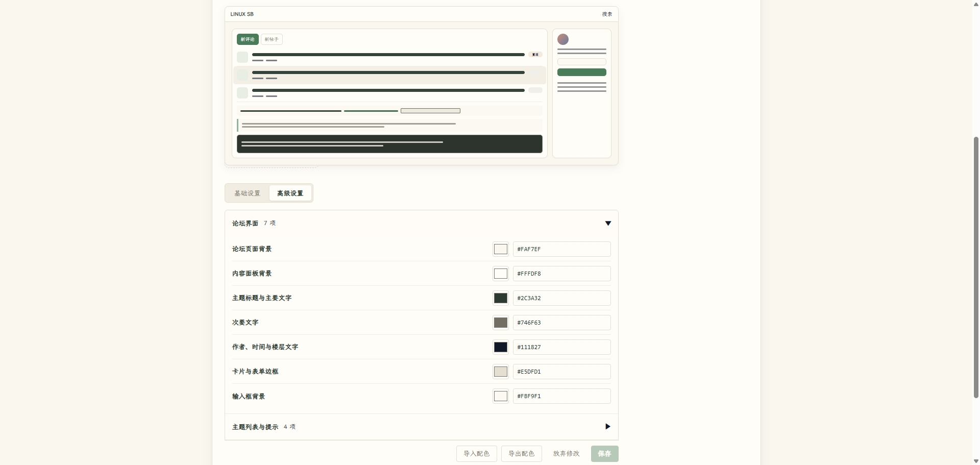Focus the #111827 hex input field
This screenshot has width=980, height=465.
[x=562, y=347]
